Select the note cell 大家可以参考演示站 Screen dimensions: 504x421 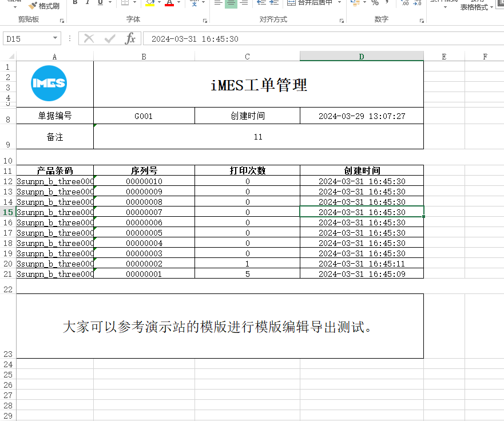point(220,326)
